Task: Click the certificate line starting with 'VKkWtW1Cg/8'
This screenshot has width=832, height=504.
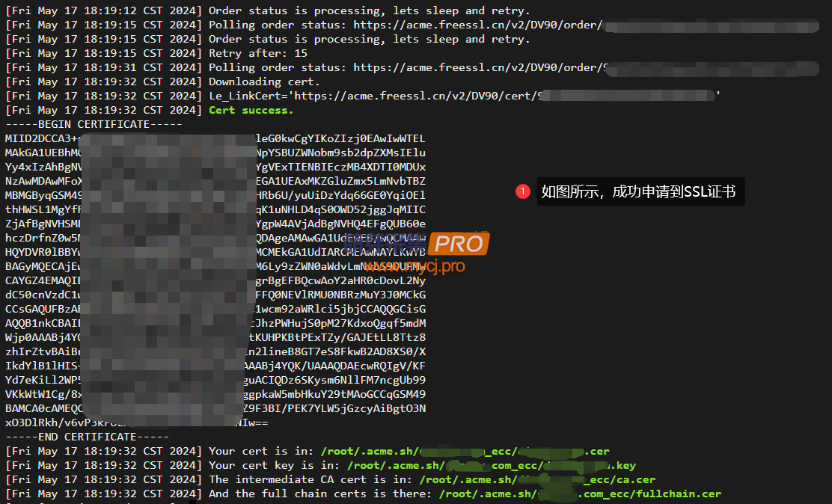Action: [x=215, y=394]
